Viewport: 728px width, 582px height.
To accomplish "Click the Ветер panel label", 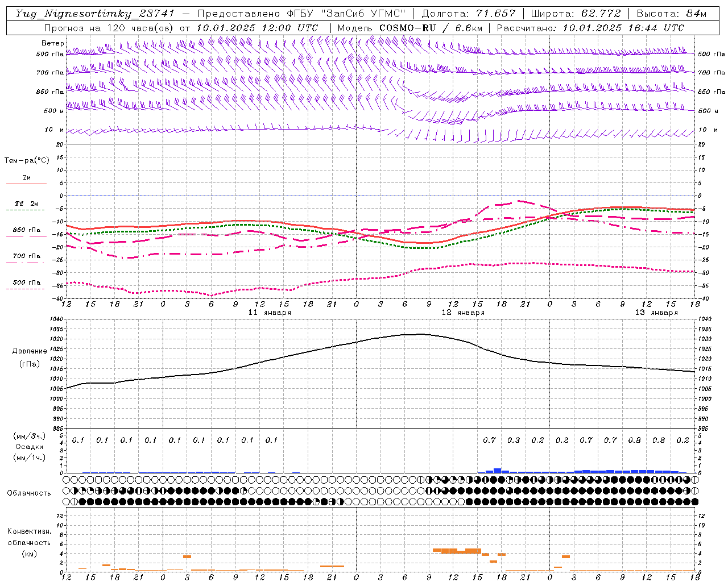I will [x=52, y=43].
